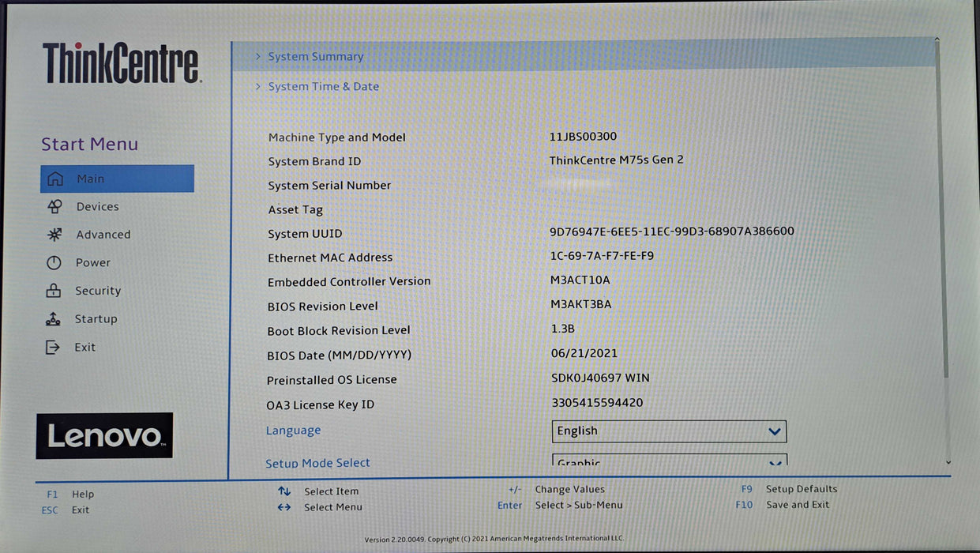Click the Startup boot icon

53,319
